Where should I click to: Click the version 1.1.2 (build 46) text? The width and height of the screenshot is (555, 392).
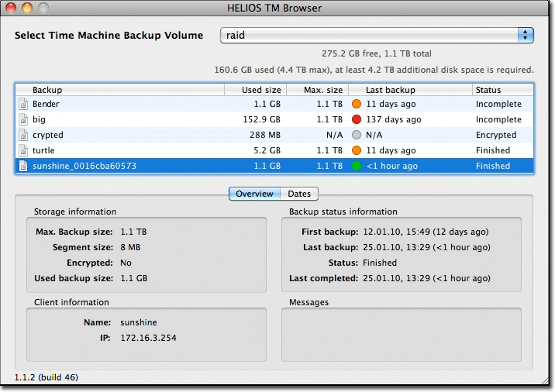pyautogui.click(x=46, y=377)
